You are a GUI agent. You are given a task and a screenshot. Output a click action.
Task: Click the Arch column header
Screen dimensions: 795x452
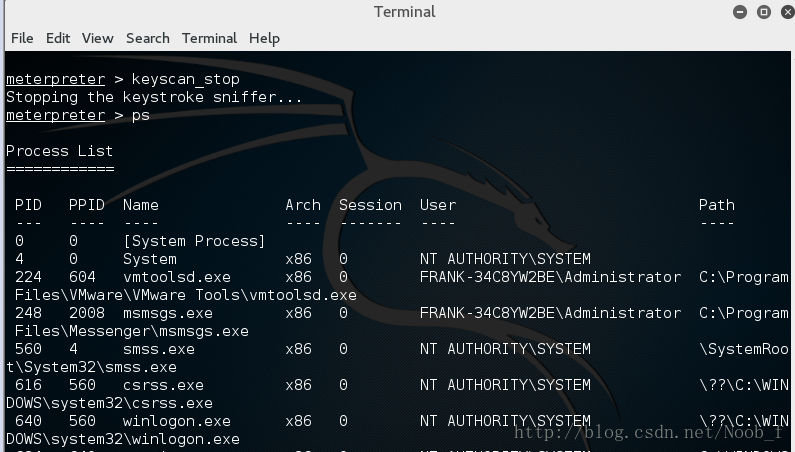point(303,205)
